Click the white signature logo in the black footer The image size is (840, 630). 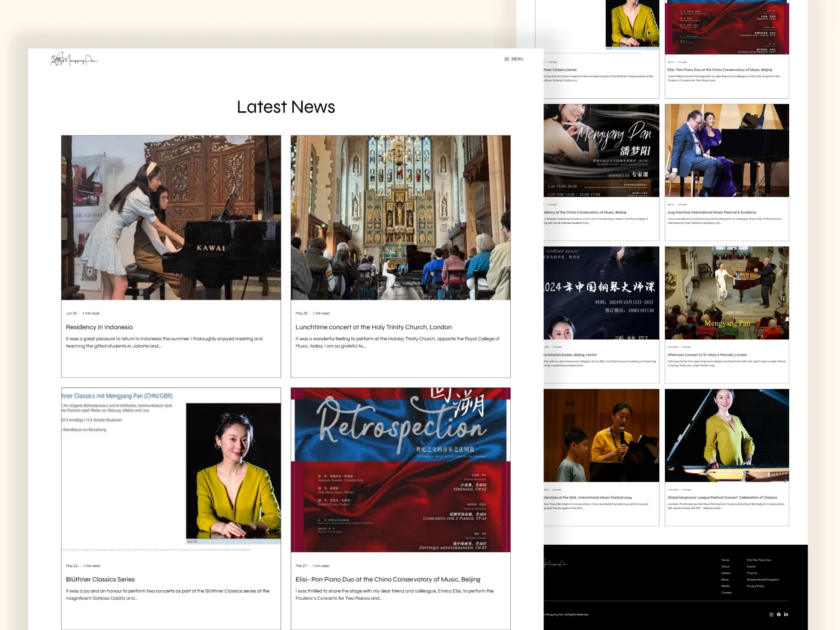click(556, 564)
